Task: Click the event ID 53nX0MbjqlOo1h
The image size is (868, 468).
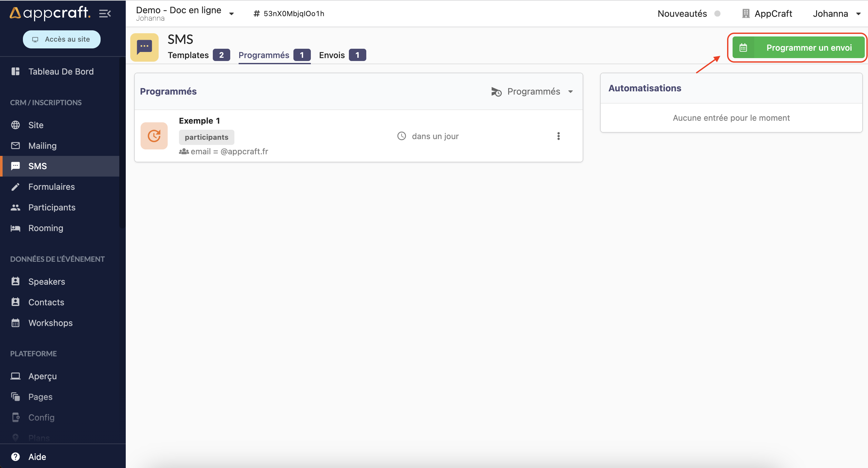Action: [x=293, y=14]
